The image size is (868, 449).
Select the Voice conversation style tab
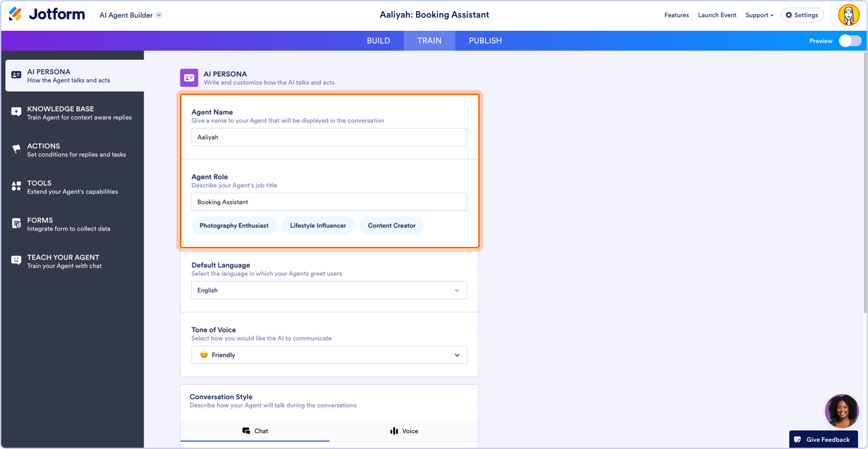(x=404, y=431)
